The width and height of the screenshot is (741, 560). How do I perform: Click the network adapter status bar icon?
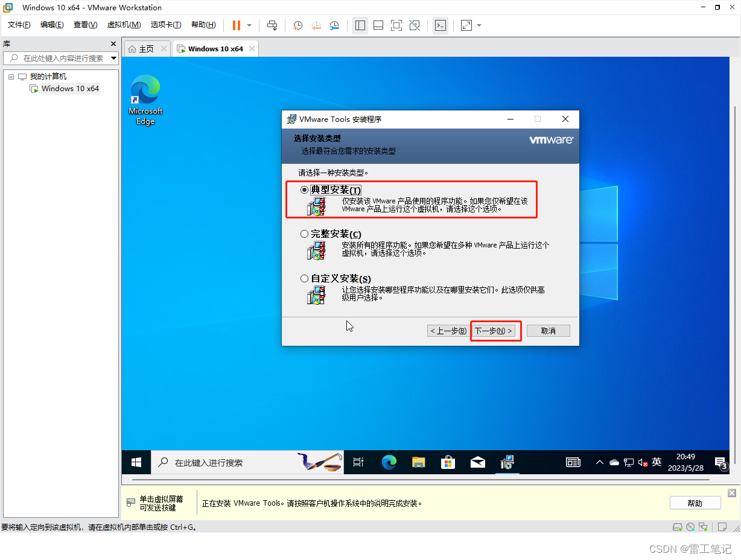[704, 527]
